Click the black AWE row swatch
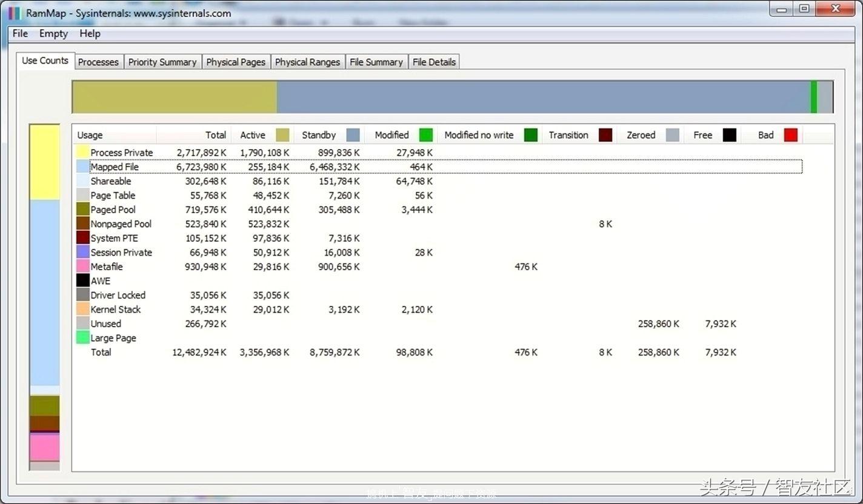863x504 pixels. [83, 280]
